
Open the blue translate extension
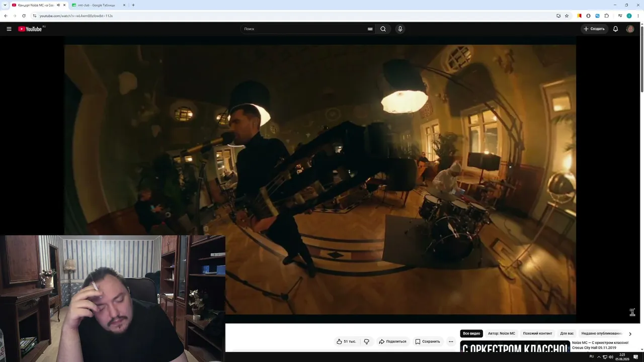pyautogui.click(x=597, y=16)
